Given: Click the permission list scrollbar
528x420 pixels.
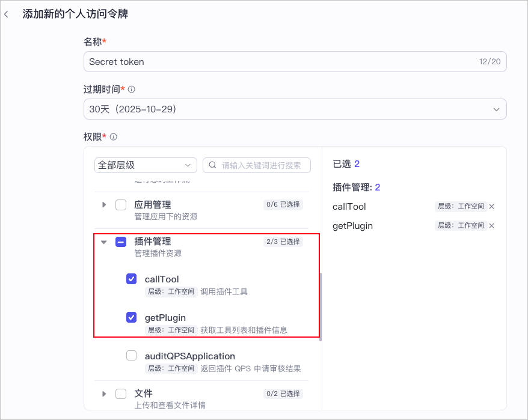Looking at the screenshot, I should (x=321, y=306).
